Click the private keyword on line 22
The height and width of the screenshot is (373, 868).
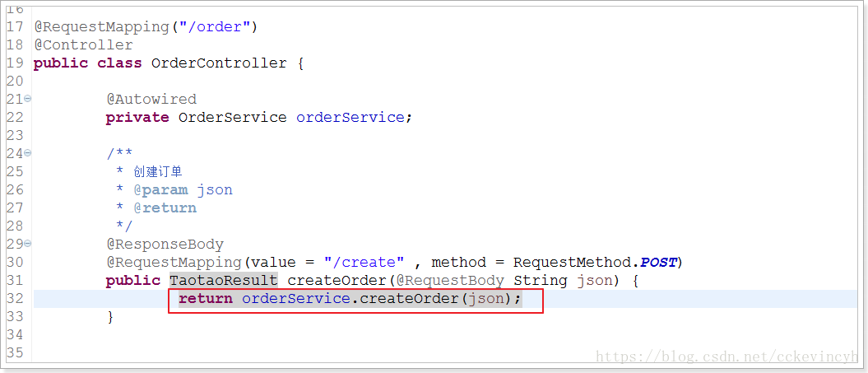coord(138,118)
